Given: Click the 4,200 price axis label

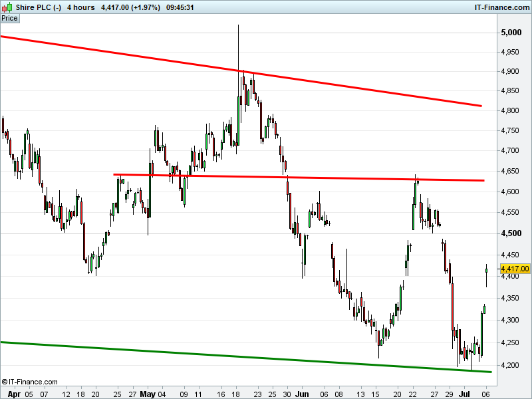Looking at the screenshot, I should [510, 365].
